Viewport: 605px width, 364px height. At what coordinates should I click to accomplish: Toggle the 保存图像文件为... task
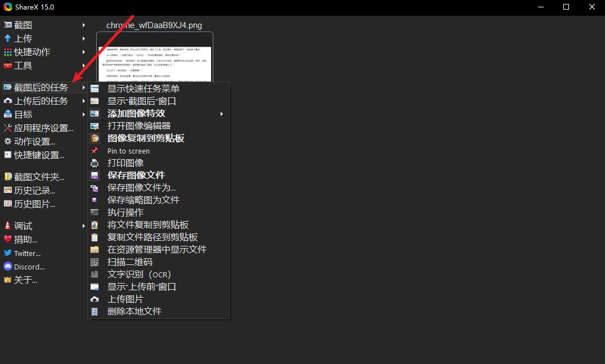pyautogui.click(x=159, y=188)
